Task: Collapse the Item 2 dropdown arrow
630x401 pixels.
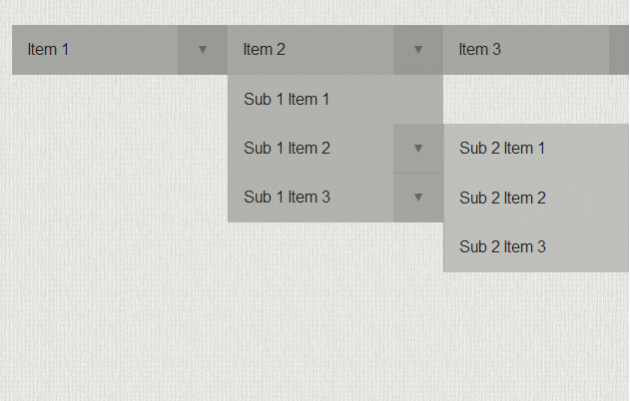Action: 418,49
